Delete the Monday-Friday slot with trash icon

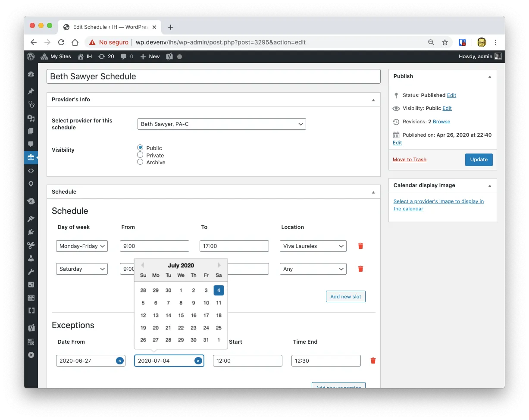click(x=361, y=246)
